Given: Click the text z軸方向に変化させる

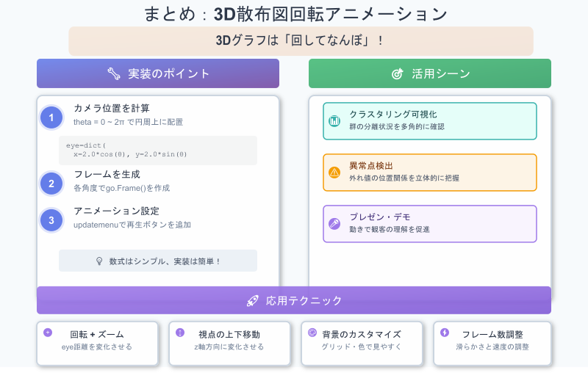Looking at the screenshot, I should [x=229, y=347].
